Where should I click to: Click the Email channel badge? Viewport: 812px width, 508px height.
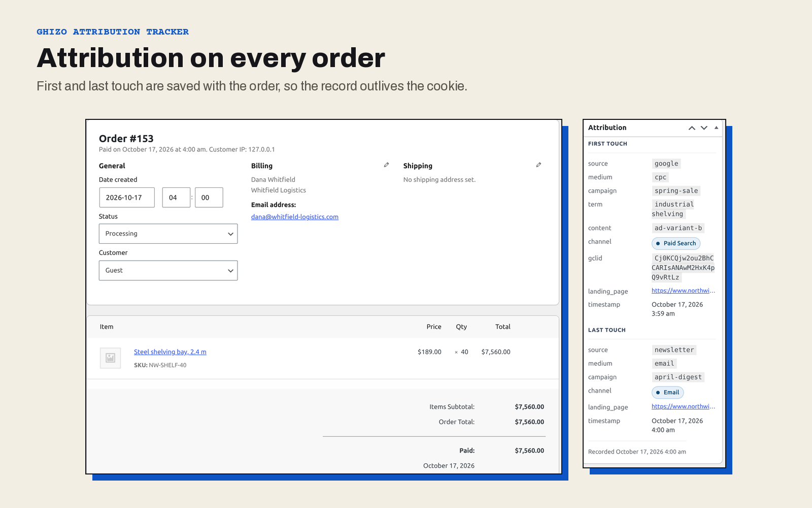[668, 392]
